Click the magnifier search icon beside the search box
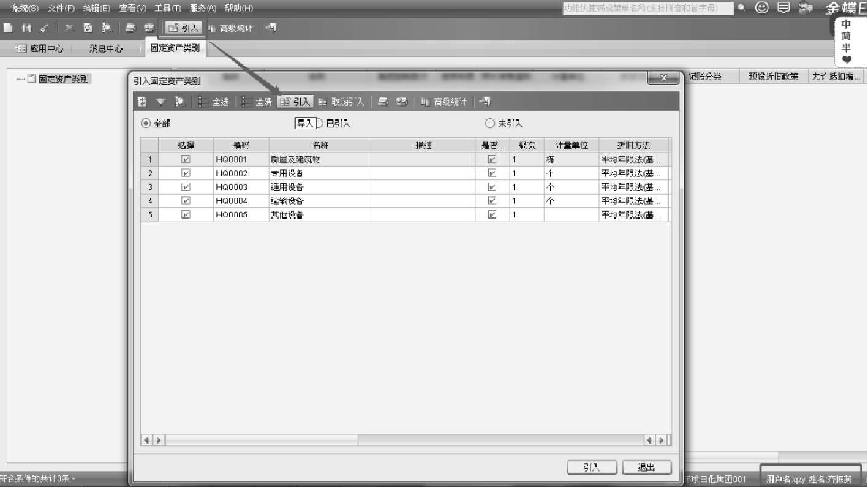868x487 pixels. point(742,8)
